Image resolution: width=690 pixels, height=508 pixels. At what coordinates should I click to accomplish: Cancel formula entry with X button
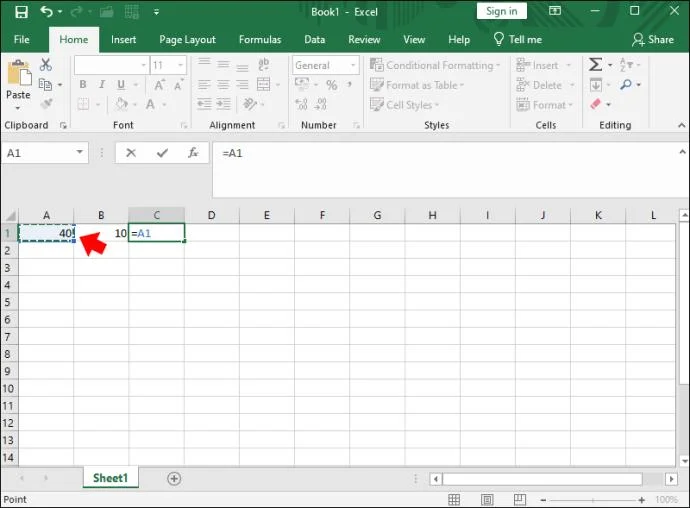click(131, 153)
